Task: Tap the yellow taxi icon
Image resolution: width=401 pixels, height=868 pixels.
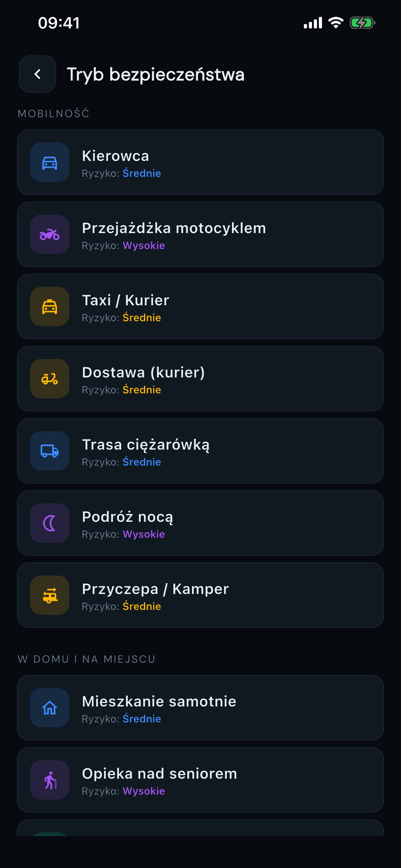Action: point(49,307)
